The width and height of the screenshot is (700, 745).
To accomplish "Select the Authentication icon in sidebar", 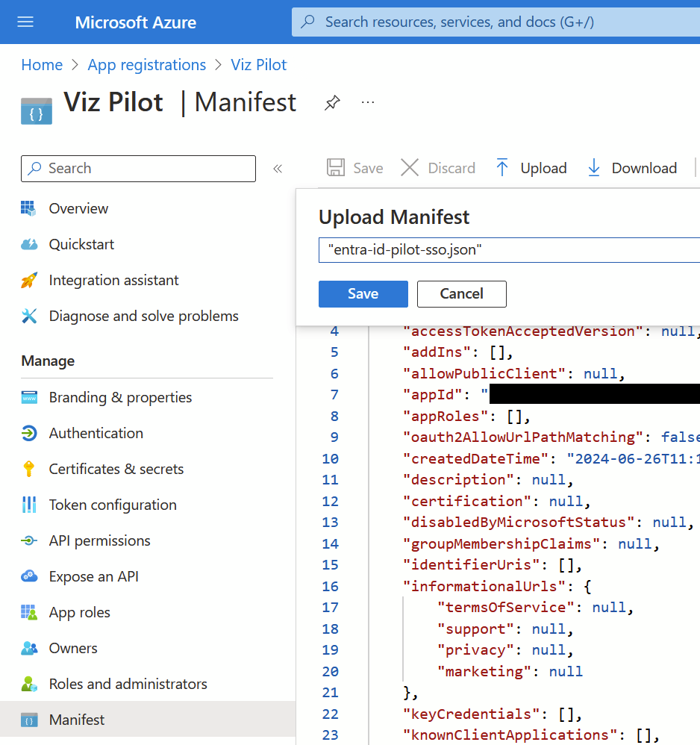I will pyautogui.click(x=29, y=433).
